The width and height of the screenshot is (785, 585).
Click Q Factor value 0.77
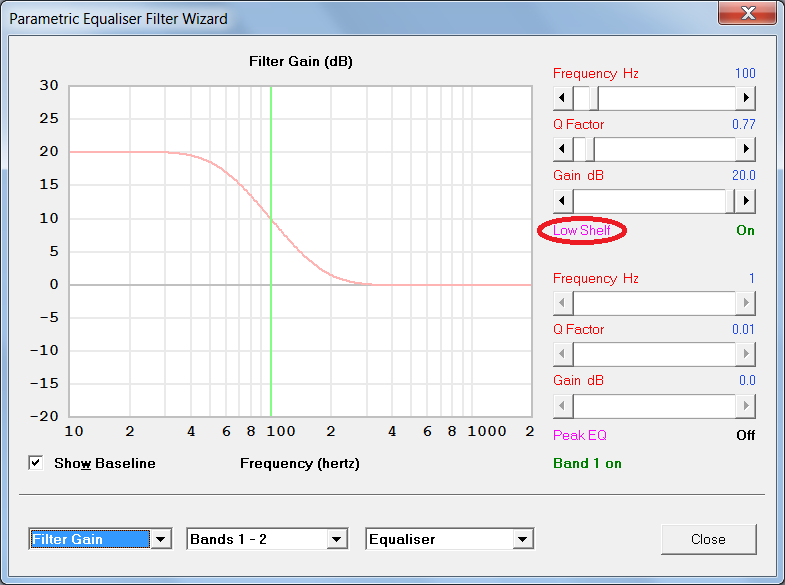[x=743, y=124]
